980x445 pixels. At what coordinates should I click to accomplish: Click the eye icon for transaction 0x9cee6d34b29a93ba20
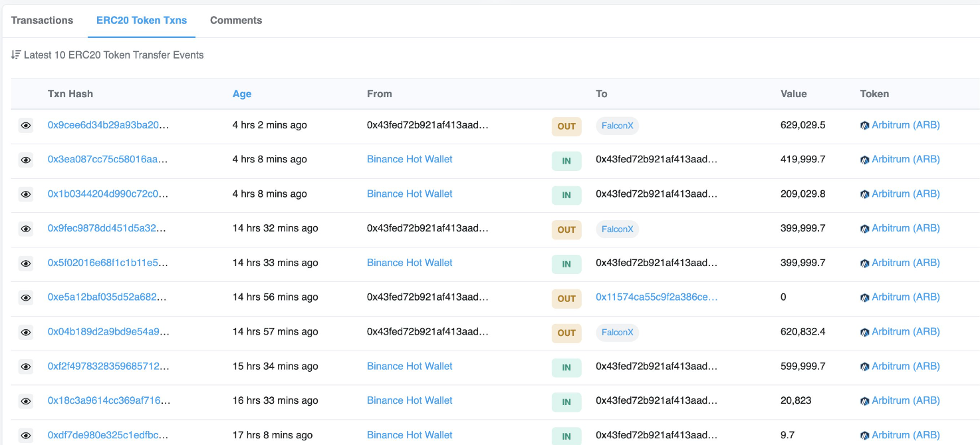click(26, 125)
